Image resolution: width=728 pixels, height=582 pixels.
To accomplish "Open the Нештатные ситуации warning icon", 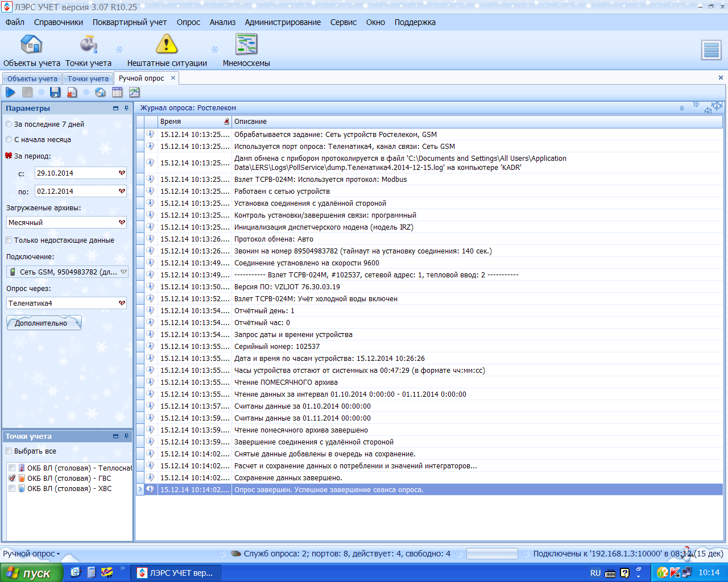I will point(167,51).
